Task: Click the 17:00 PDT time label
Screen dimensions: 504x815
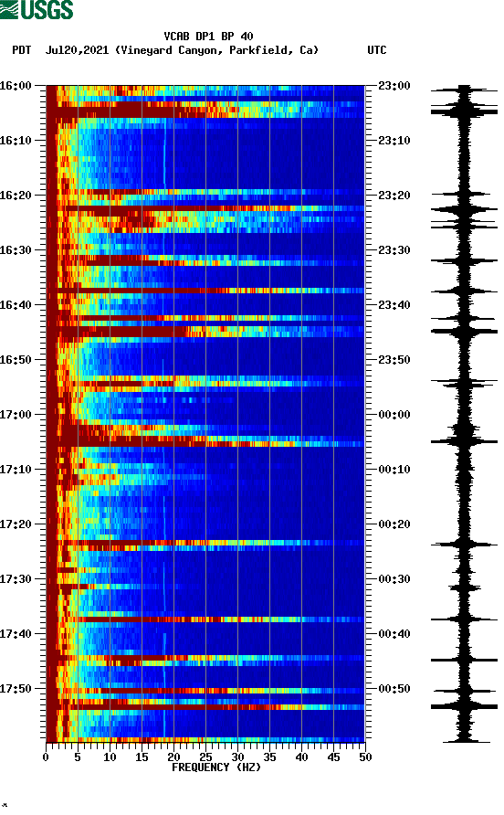Action: click(16, 415)
